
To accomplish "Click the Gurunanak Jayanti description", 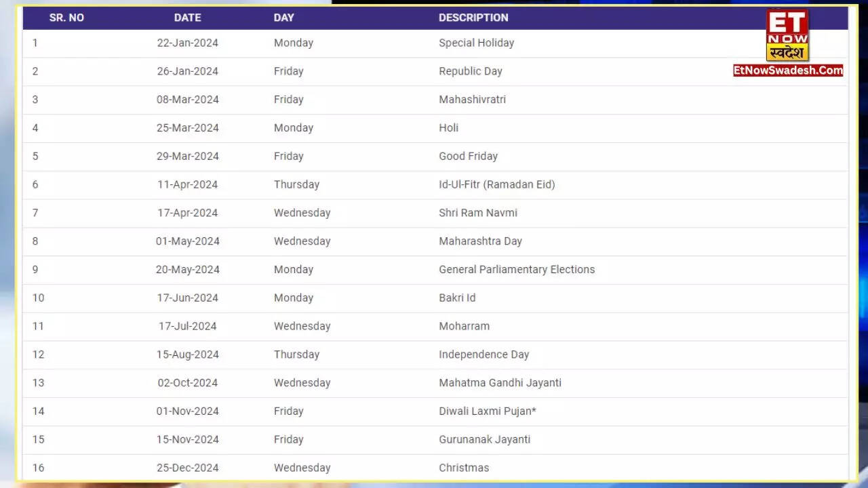I will pos(484,439).
